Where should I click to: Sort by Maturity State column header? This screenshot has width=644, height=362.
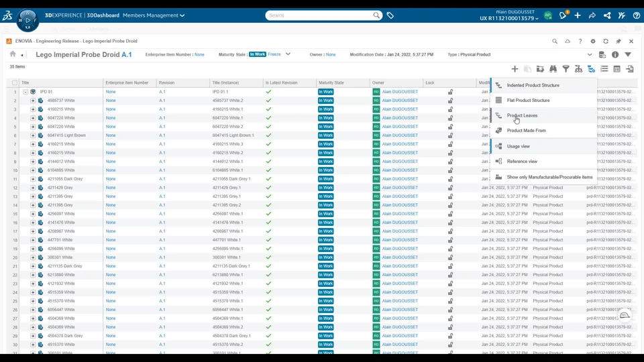(x=331, y=83)
